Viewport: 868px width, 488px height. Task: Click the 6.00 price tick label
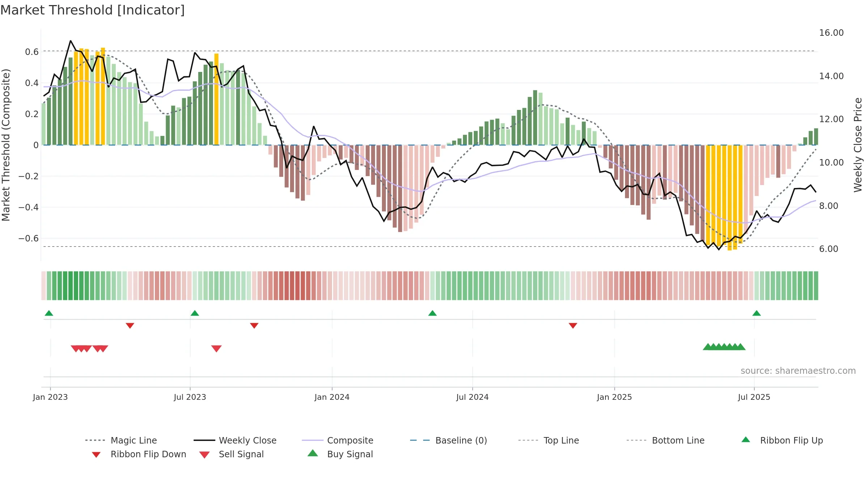click(829, 249)
